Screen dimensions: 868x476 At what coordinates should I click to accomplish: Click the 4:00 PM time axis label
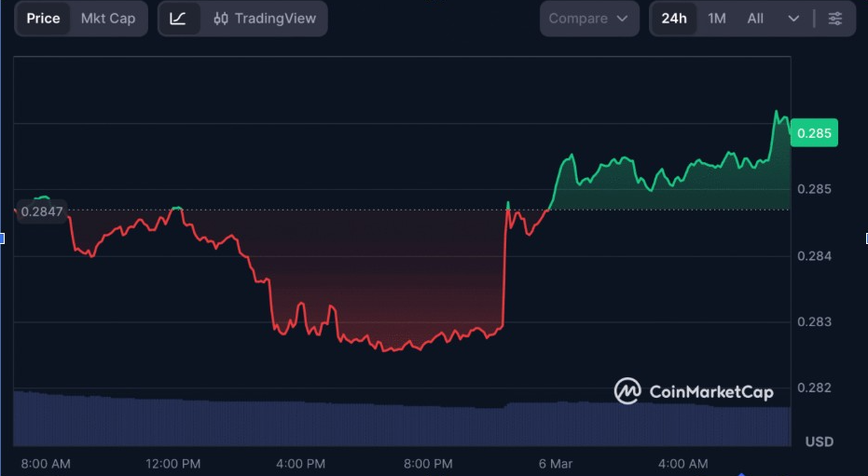coord(300,464)
